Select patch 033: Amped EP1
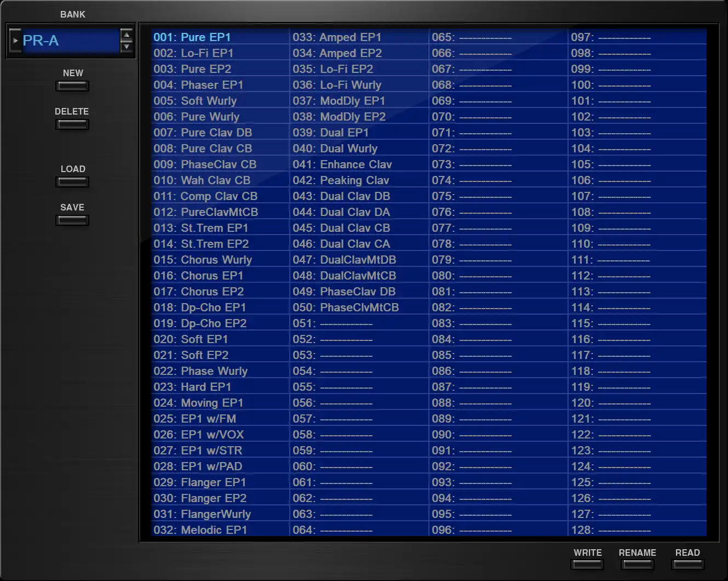Viewport: 728px width, 581px height. pos(337,37)
